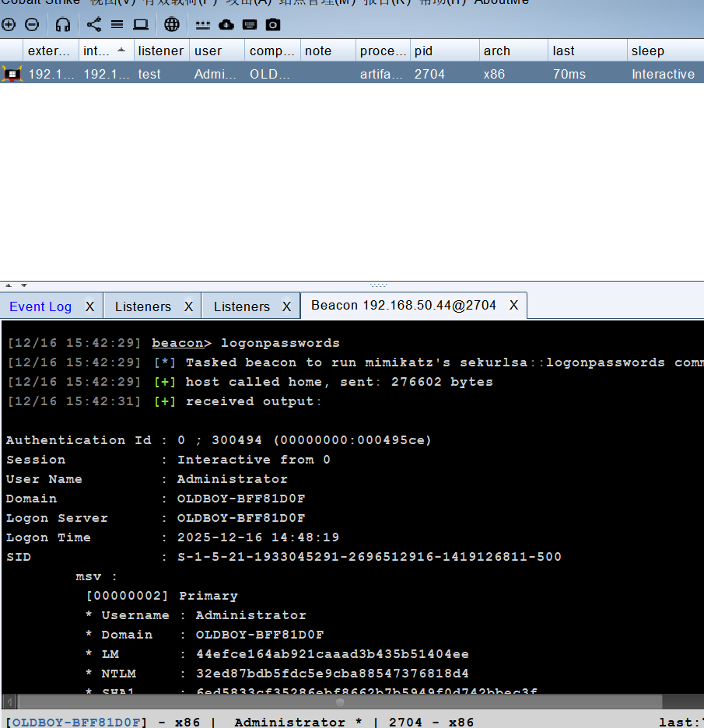Close the first Listeners tab

[x=188, y=306]
